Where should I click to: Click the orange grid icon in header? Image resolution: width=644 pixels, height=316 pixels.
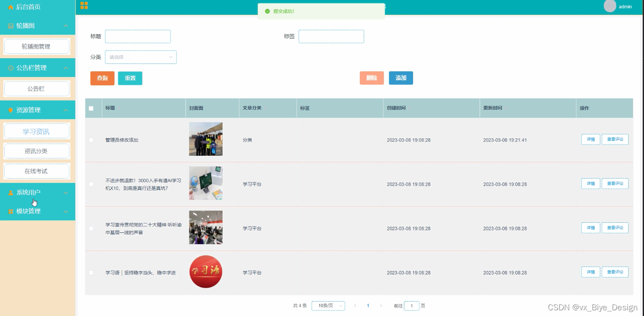click(x=84, y=5)
